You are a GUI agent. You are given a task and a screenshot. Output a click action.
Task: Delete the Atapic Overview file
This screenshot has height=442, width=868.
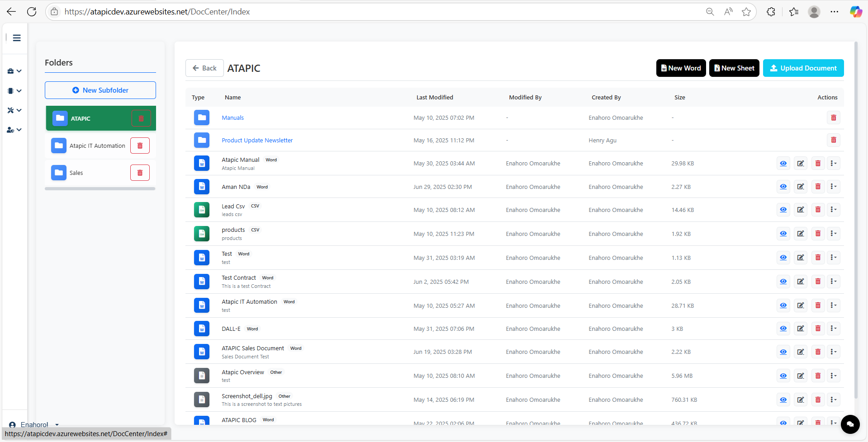tap(818, 376)
